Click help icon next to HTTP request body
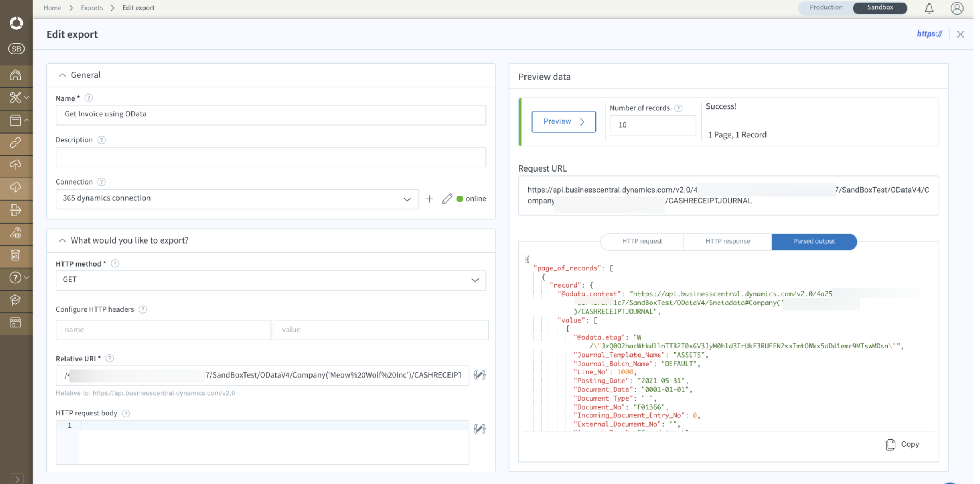980x484 pixels. (x=126, y=413)
